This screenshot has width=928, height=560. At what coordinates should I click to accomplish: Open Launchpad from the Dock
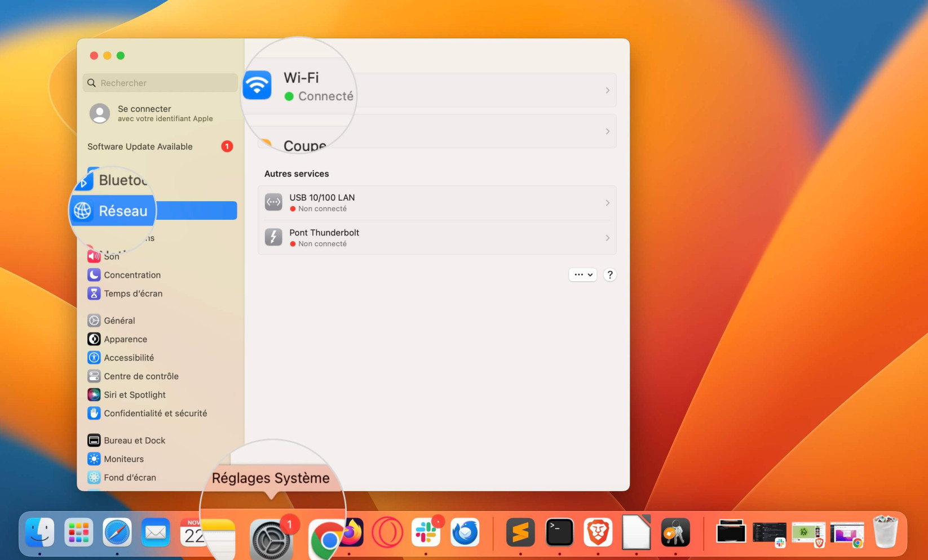point(78,532)
